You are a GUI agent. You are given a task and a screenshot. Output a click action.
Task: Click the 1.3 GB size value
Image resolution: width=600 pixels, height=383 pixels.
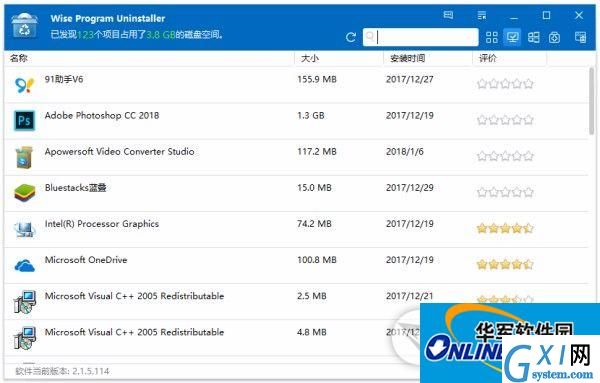tap(311, 116)
